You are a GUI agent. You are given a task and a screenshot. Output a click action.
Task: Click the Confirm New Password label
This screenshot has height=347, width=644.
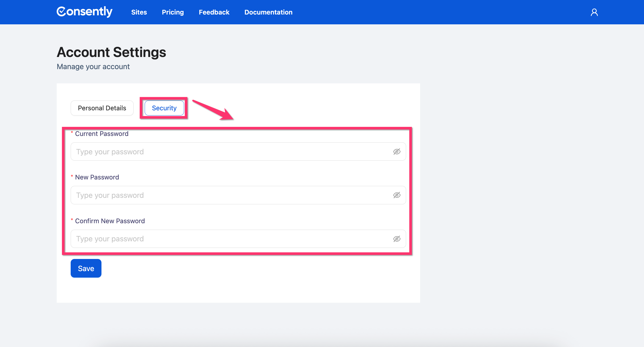click(110, 221)
